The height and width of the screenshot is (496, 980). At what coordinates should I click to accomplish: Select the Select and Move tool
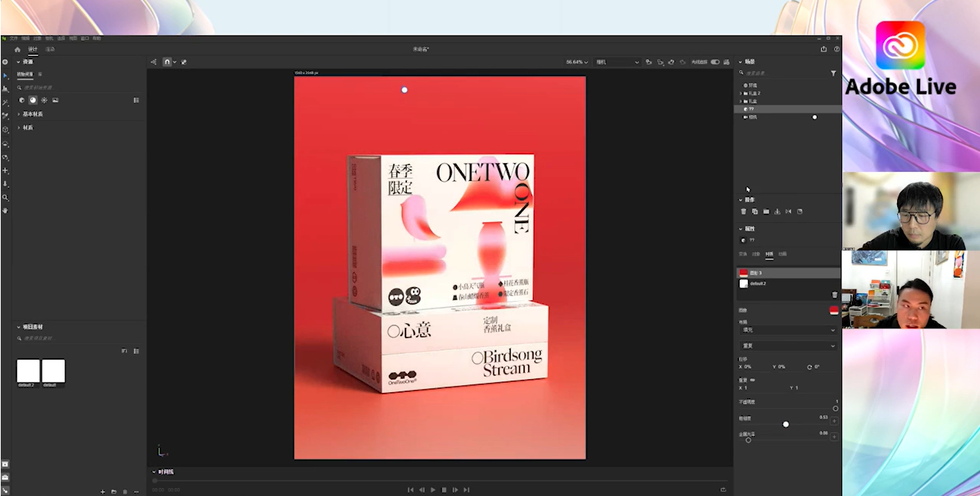pos(5,76)
